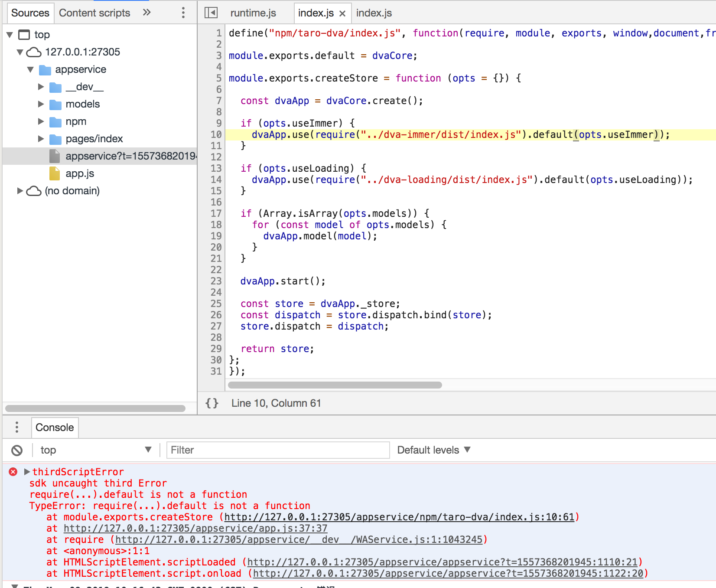
Task: Open the second index.js editor tab
Action: coord(374,13)
